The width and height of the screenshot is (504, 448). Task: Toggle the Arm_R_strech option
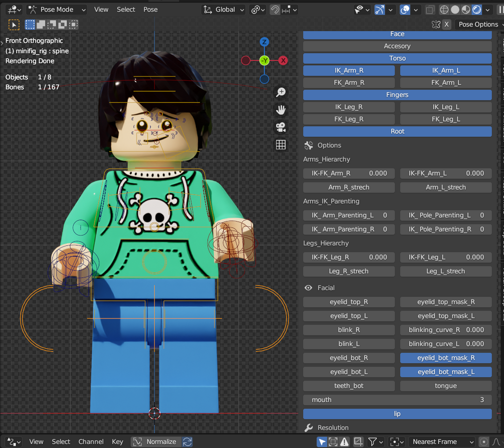pos(349,187)
